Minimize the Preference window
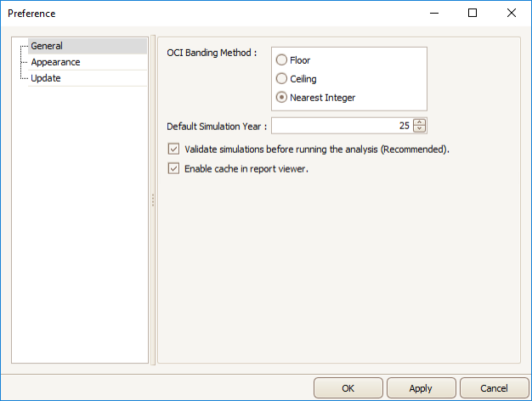 pyautogui.click(x=434, y=14)
